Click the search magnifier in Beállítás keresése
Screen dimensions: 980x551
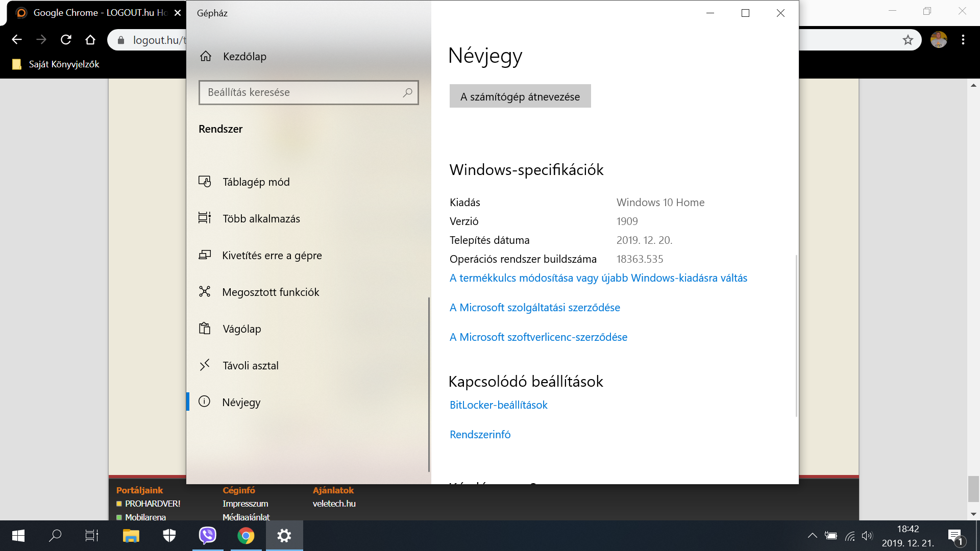(x=407, y=92)
